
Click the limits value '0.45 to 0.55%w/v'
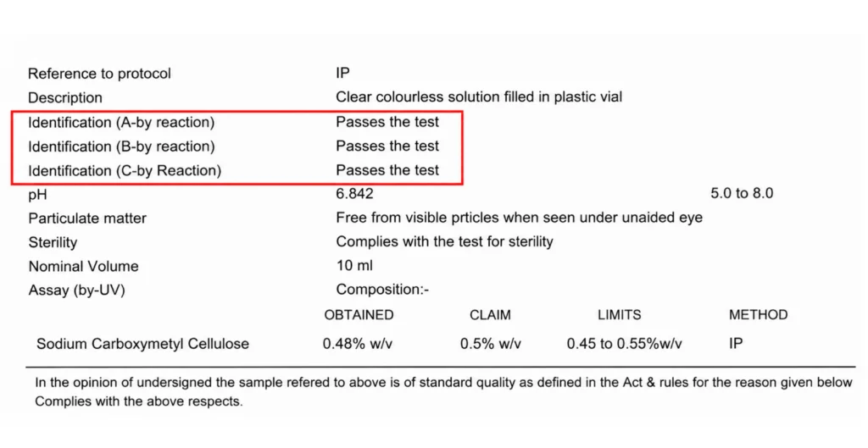(625, 344)
